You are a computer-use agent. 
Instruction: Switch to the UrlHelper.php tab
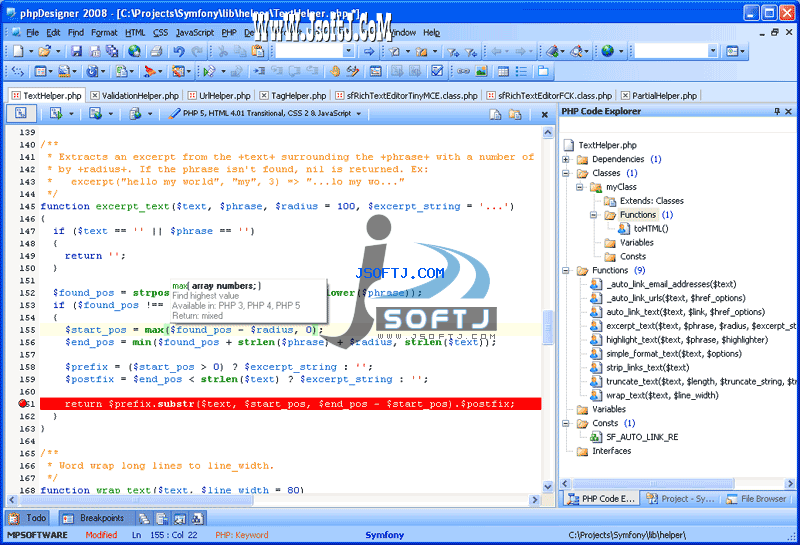219,95
